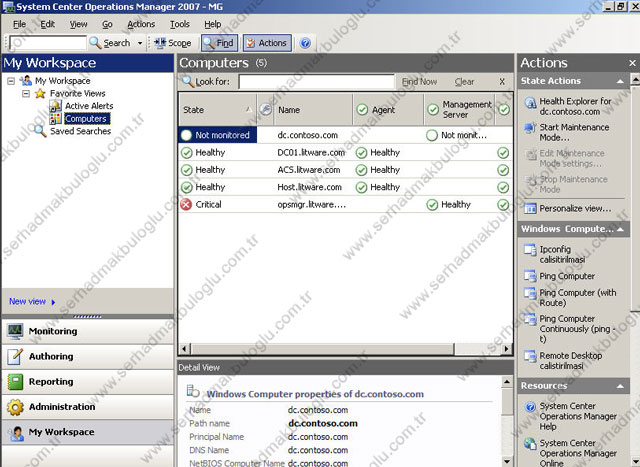Click the Search magnifier icon in toolbar
Screen dimensions: 640x467
pos(95,43)
